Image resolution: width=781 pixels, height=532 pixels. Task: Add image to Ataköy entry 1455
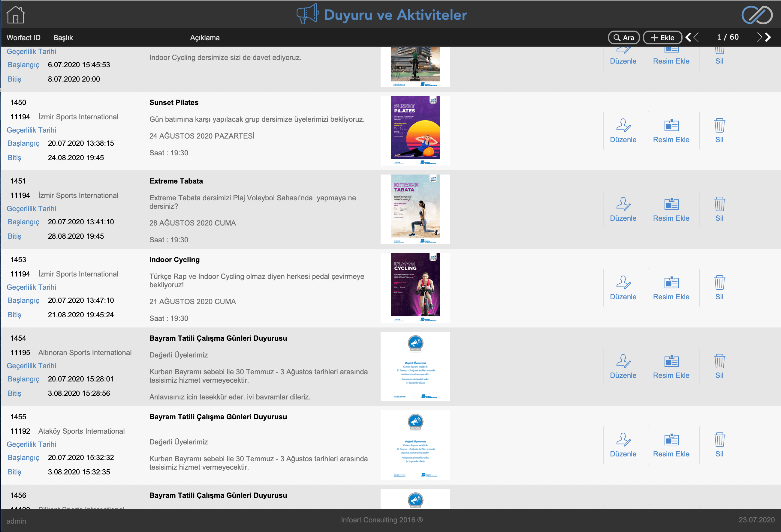coord(671,445)
